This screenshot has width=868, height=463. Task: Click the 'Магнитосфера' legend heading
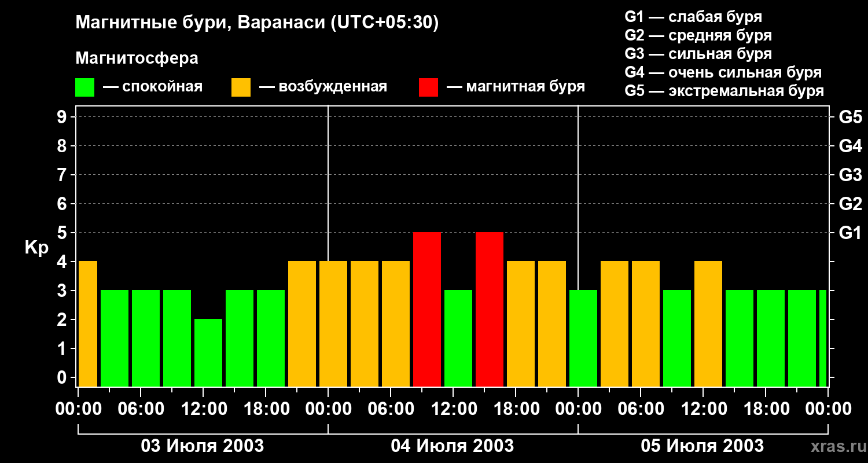click(137, 58)
